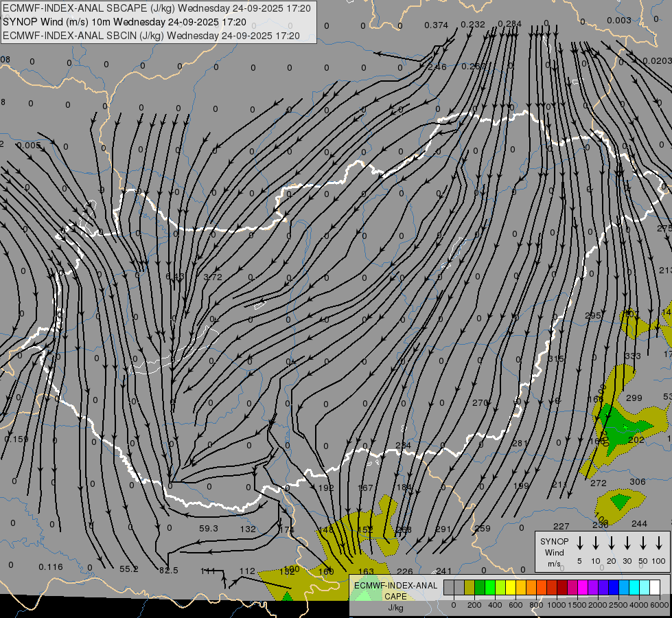Click the 281 value on the map
This screenshot has height=618, width=672.
(x=520, y=443)
